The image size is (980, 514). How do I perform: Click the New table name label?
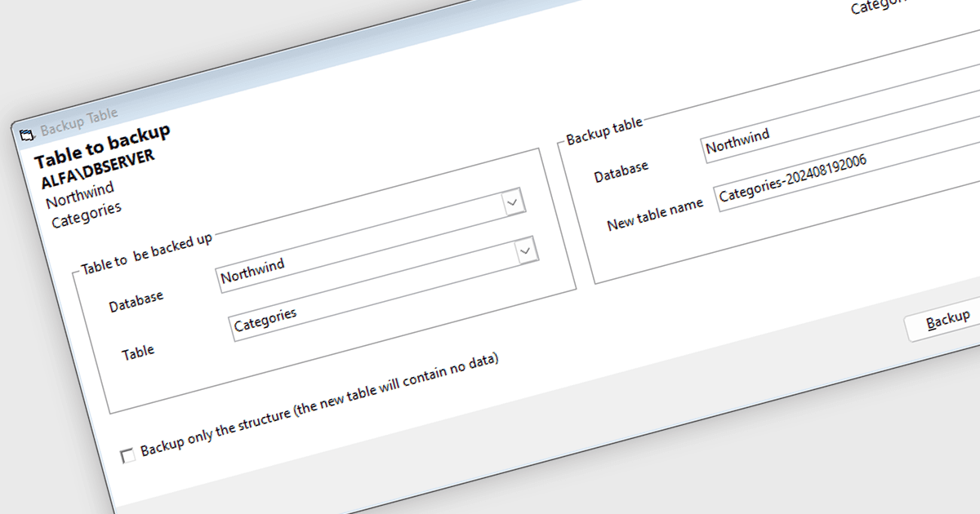pyautogui.click(x=655, y=215)
